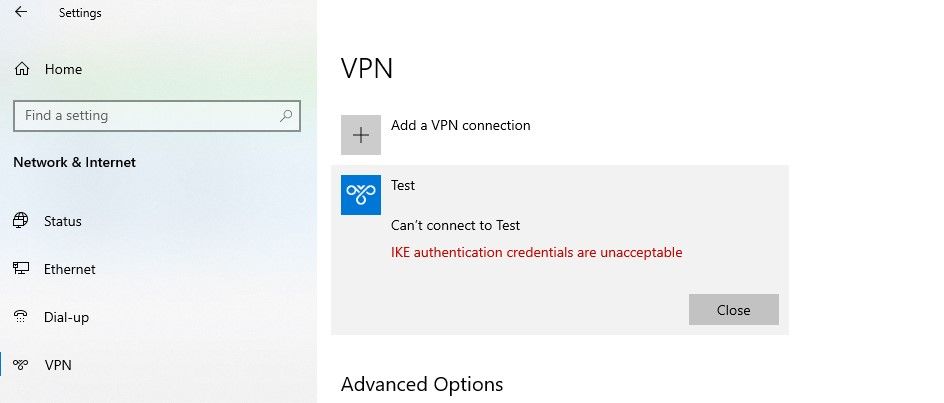944x403 pixels.
Task: Click the search magnifier icon
Action: coord(286,116)
